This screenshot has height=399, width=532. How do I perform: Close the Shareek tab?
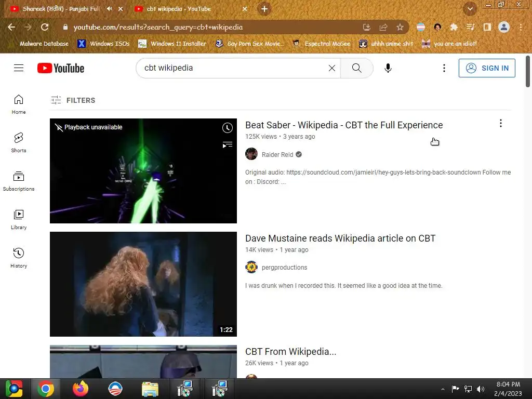121,9
